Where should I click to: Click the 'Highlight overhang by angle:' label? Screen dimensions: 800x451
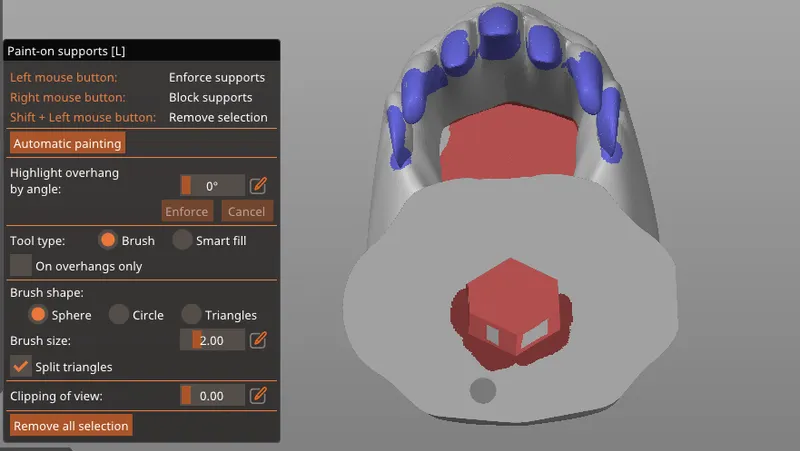point(64,181)
